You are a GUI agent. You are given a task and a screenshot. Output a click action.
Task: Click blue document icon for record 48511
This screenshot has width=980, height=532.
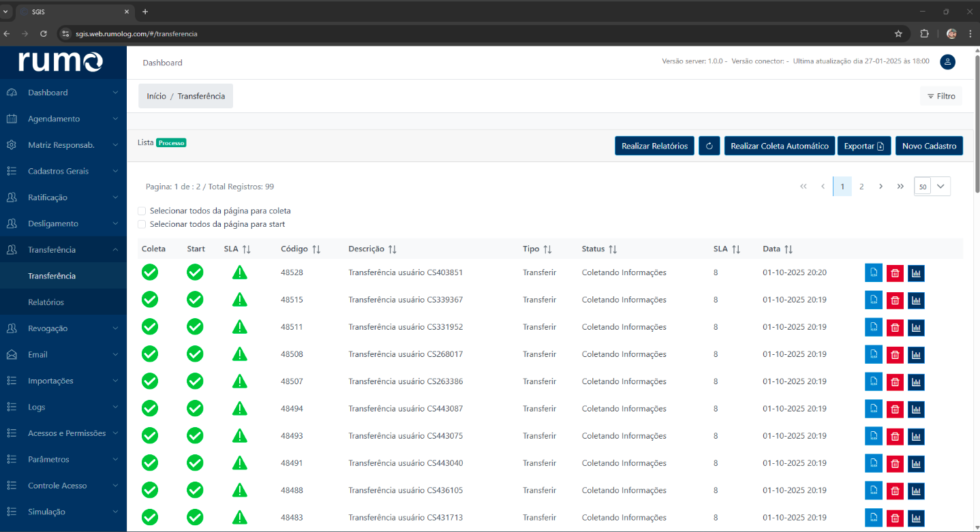click(874, 328)
